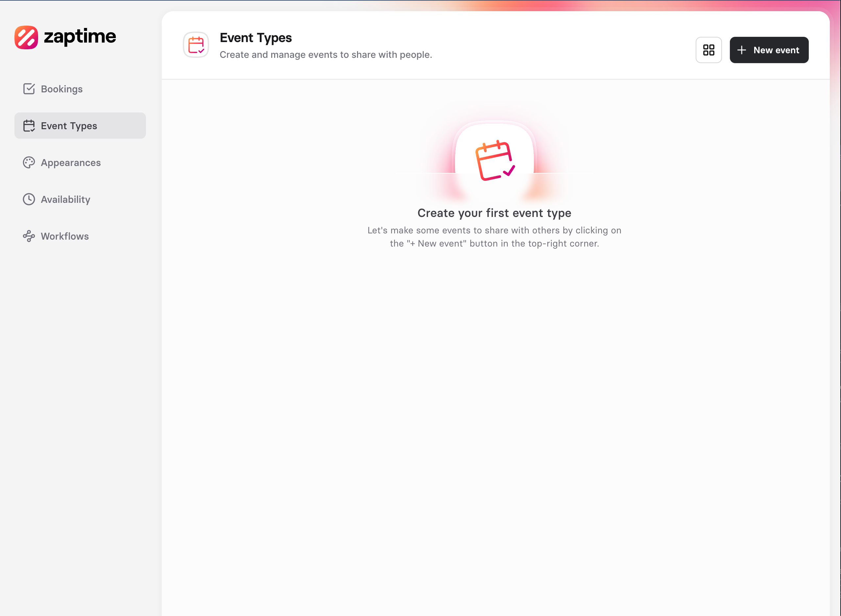Click the empty state instruction text
The height and width of the screenshot is (616, 841).
coord(494,237)
